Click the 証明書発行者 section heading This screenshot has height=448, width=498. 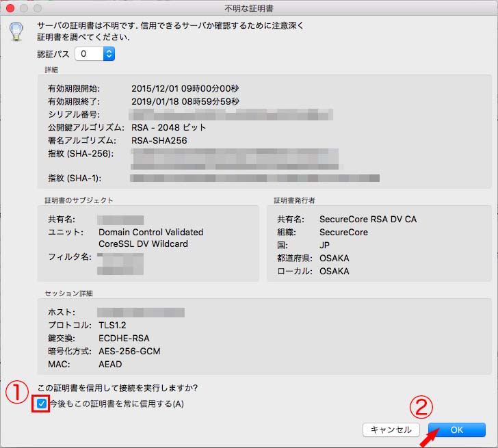point(294,200)
